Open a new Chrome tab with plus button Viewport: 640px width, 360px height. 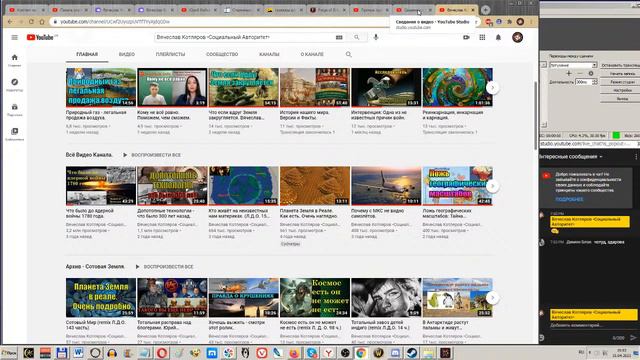coord(485,9)
